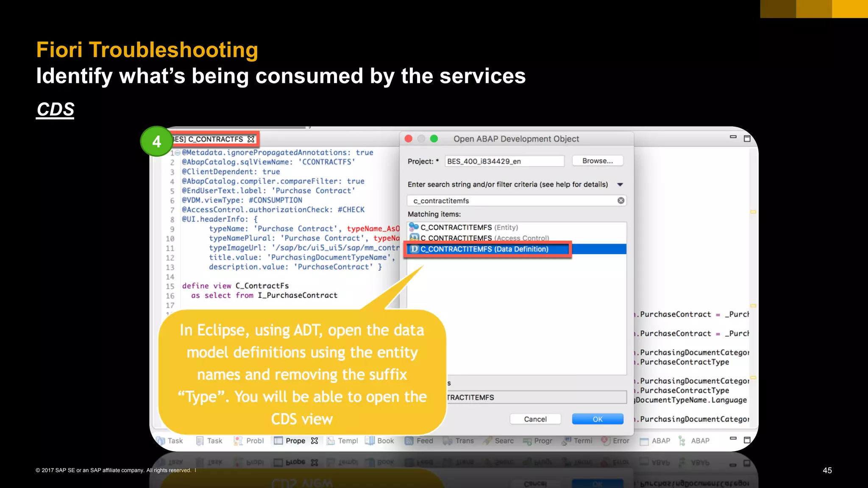Select C_CONTRACTITEMFS (Data Definition) item

click(x=516, y=249)
